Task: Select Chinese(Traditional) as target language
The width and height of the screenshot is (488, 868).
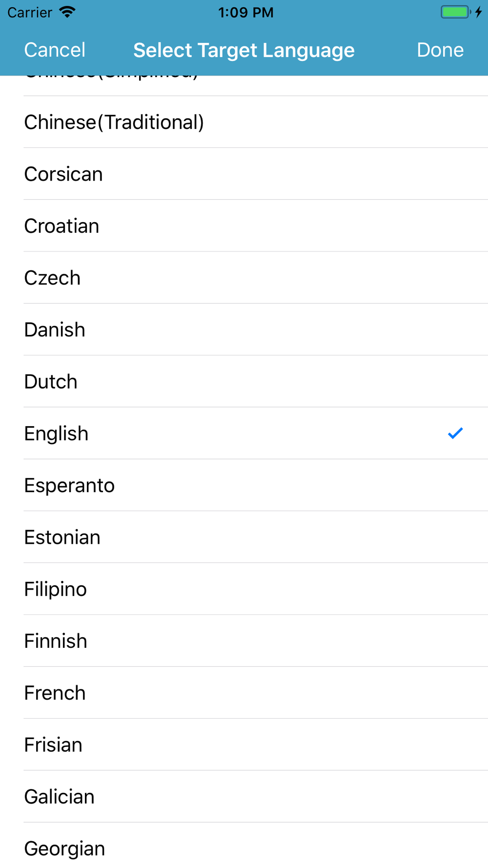Action: pos(244,122)
